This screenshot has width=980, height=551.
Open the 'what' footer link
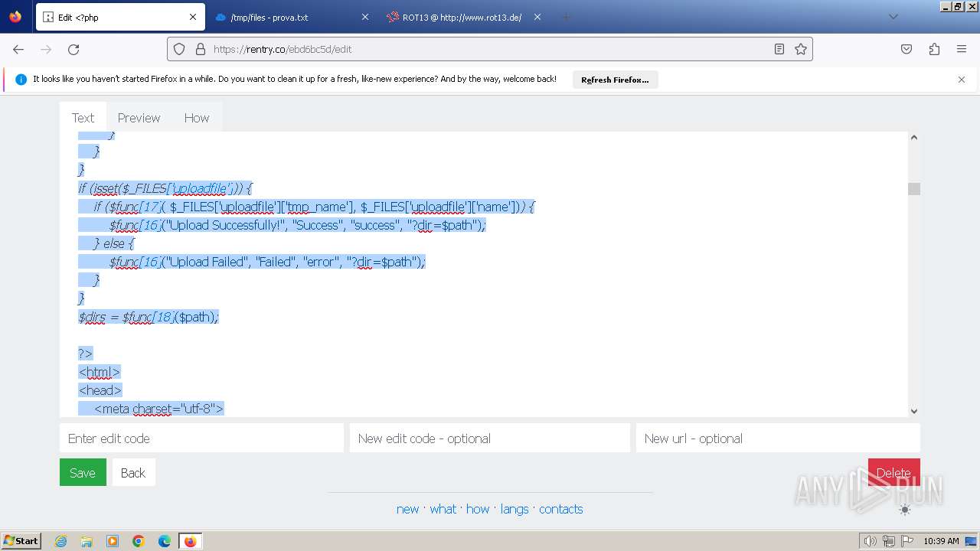click(x=443, y=509)
